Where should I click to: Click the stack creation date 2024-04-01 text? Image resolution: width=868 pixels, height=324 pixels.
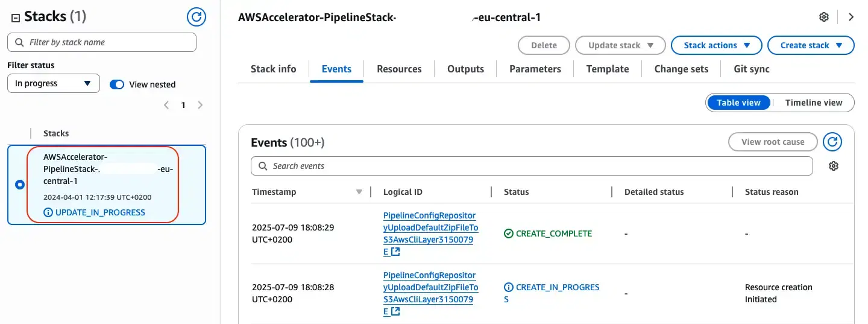coord(97,197)
